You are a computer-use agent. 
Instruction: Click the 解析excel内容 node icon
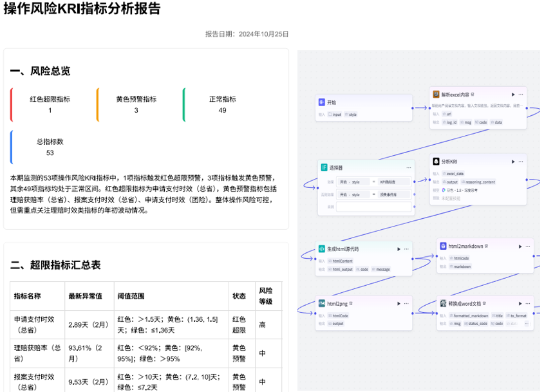436,95
